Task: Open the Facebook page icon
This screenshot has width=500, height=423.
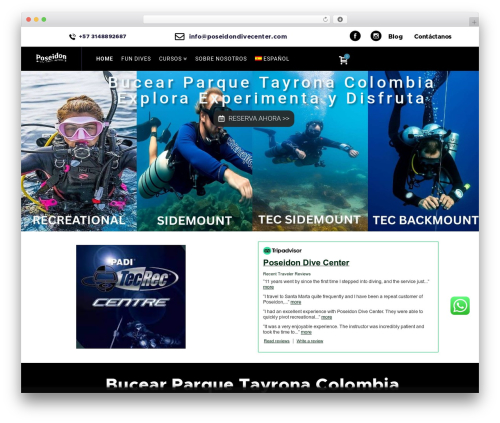Action: point(355,36)
